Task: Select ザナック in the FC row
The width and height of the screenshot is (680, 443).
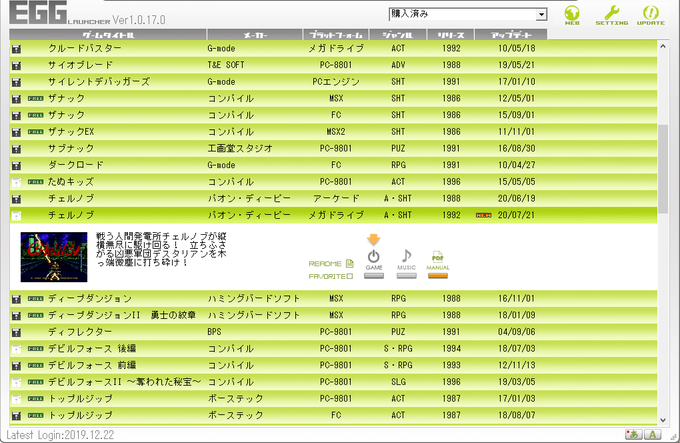Action: coord(66,115)
